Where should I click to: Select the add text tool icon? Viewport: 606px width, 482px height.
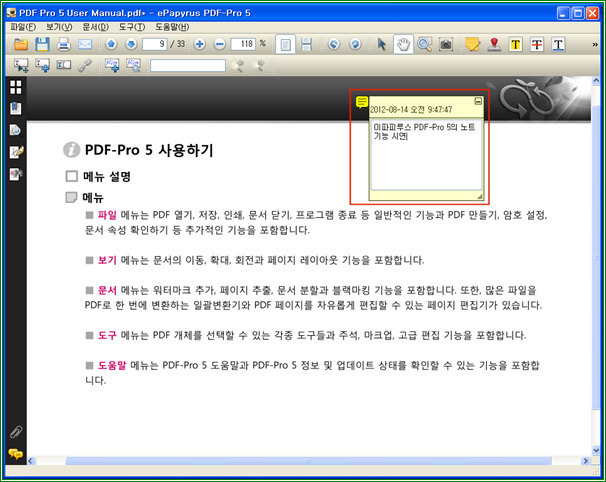[42, 65]
